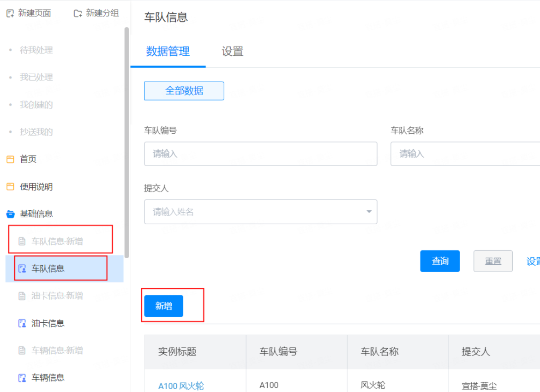The height and width of the screenshot is (392, 540).
Task: Select the 全部数据 view button
Action: click(x=184, y=91)
